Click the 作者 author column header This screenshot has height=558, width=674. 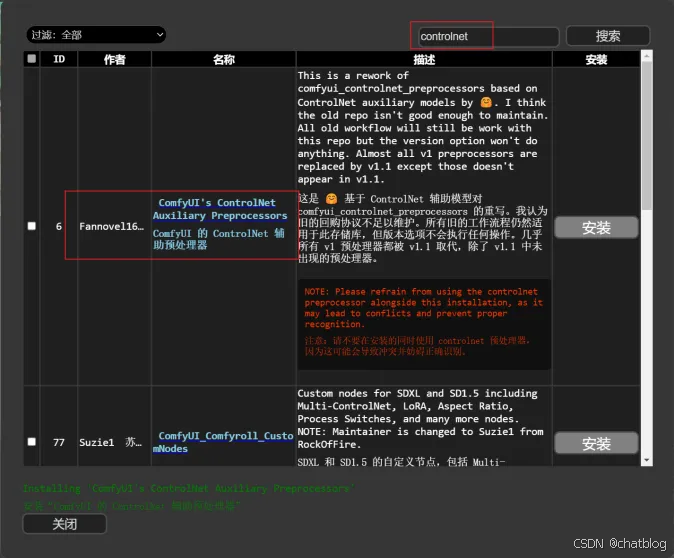(114, 59)
